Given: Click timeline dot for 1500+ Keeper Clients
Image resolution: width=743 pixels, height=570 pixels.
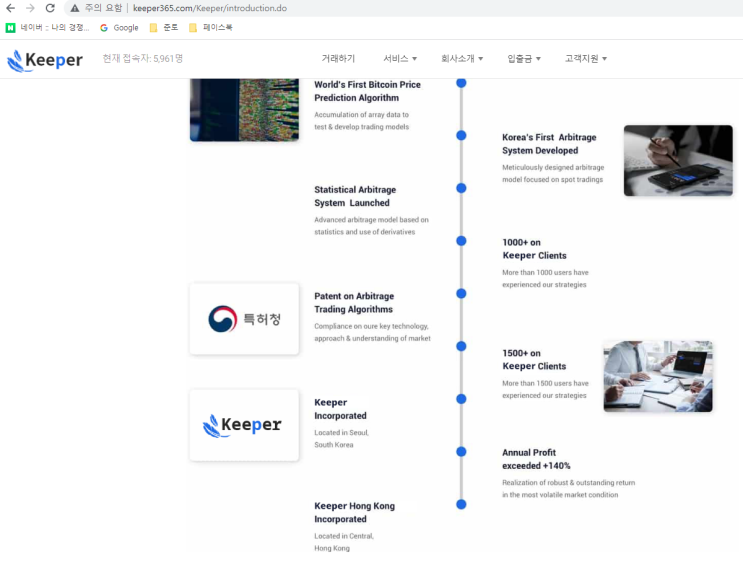Looking at the screenshot, I should click(x=461, y=346).
